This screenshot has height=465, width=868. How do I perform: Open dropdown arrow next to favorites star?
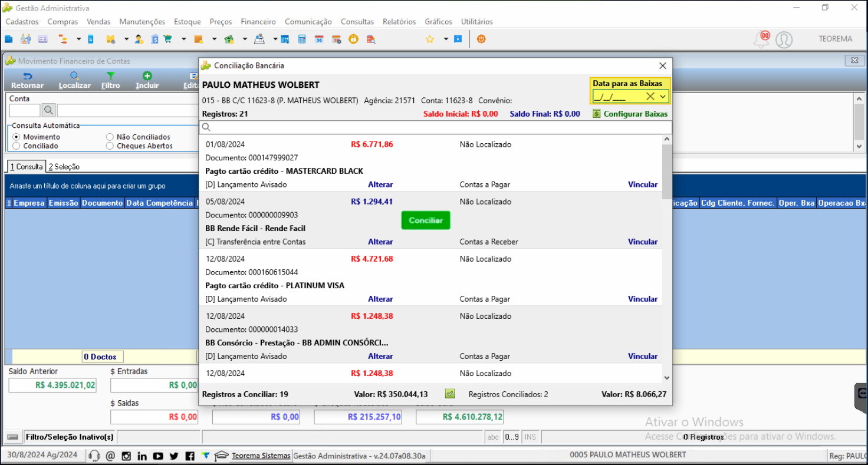[446, 39]
